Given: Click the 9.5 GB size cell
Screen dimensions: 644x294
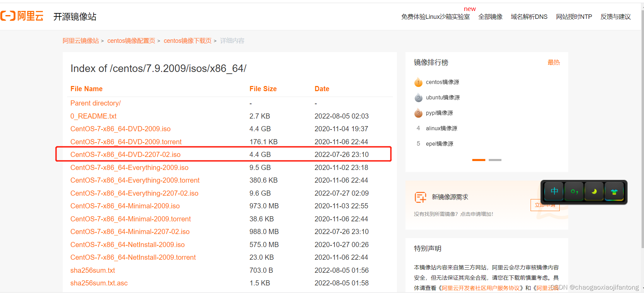Looking at the screenshot, I should pos(260,168).
